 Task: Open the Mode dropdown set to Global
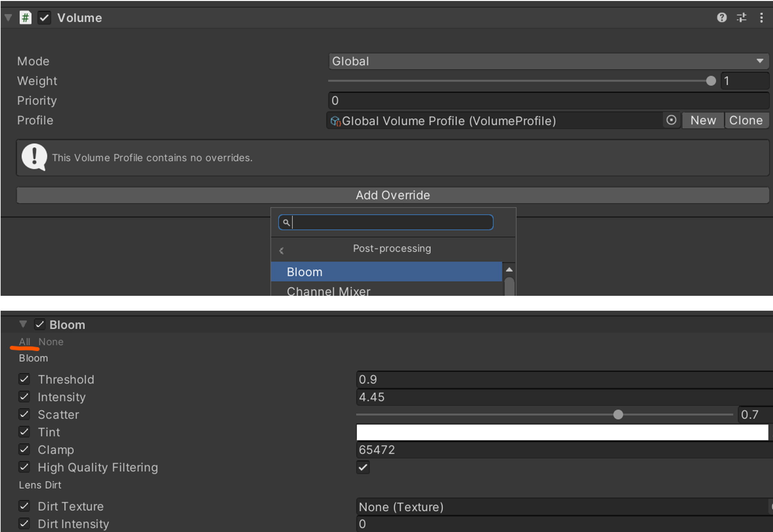548,61
